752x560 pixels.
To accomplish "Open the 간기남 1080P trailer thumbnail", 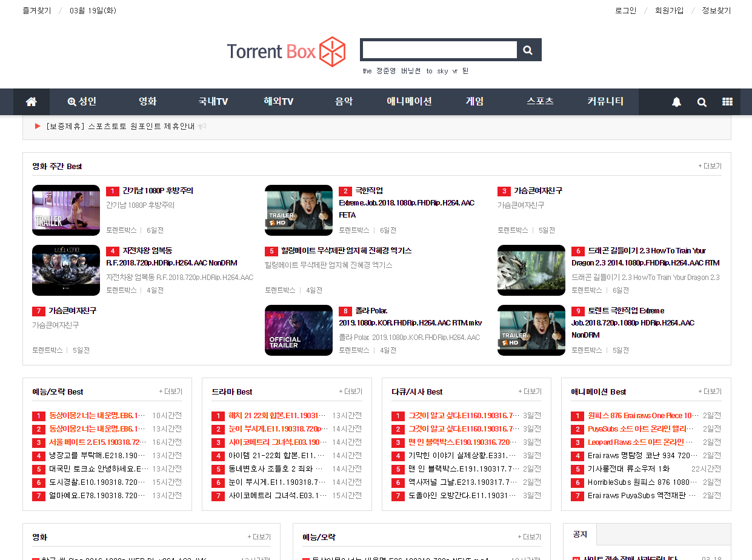I will 66,210.
